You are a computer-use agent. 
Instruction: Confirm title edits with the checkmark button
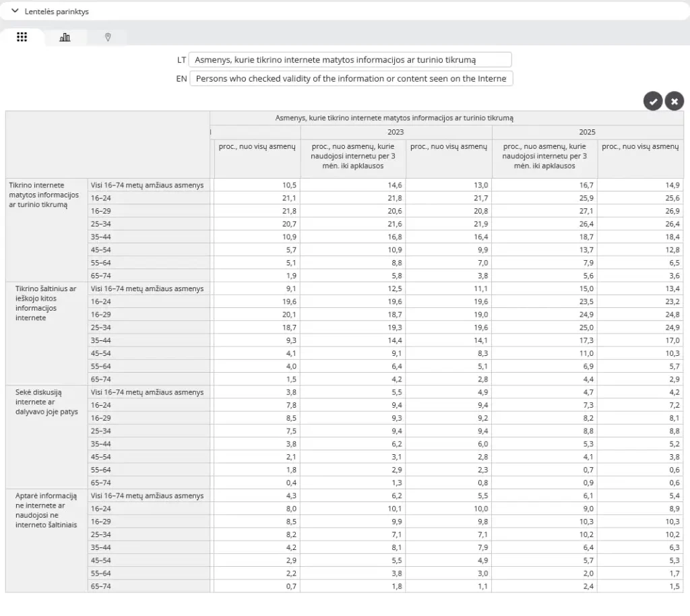(652, 101)
